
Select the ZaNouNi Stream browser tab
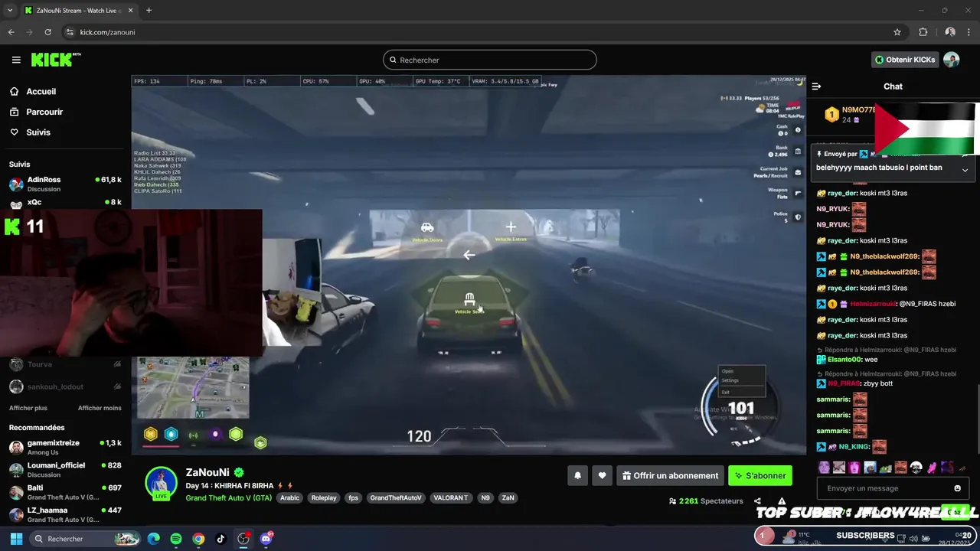[x=80, y=10]
